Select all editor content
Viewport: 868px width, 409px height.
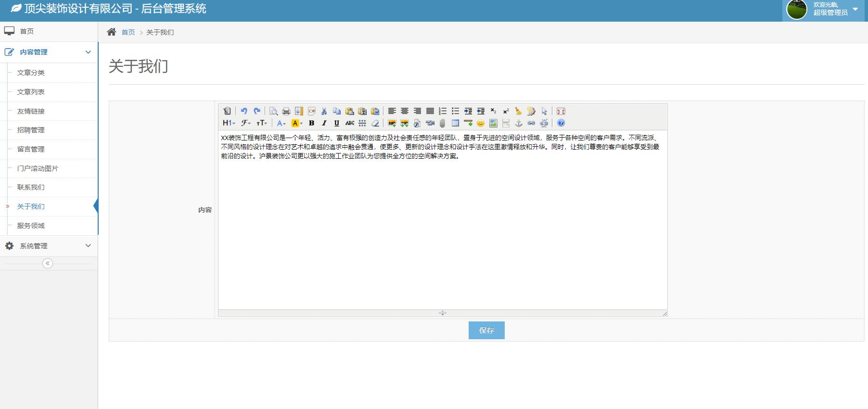(x=544, y=111)
